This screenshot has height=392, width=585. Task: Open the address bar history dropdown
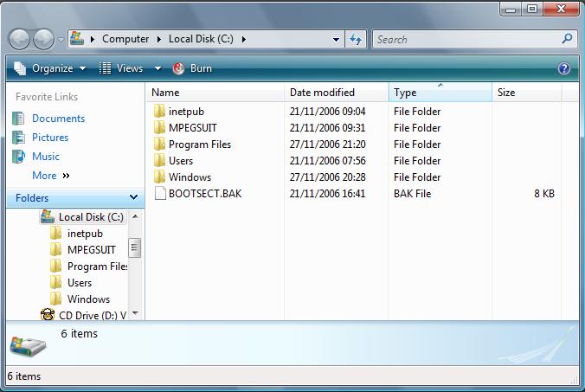pos(336,39)
